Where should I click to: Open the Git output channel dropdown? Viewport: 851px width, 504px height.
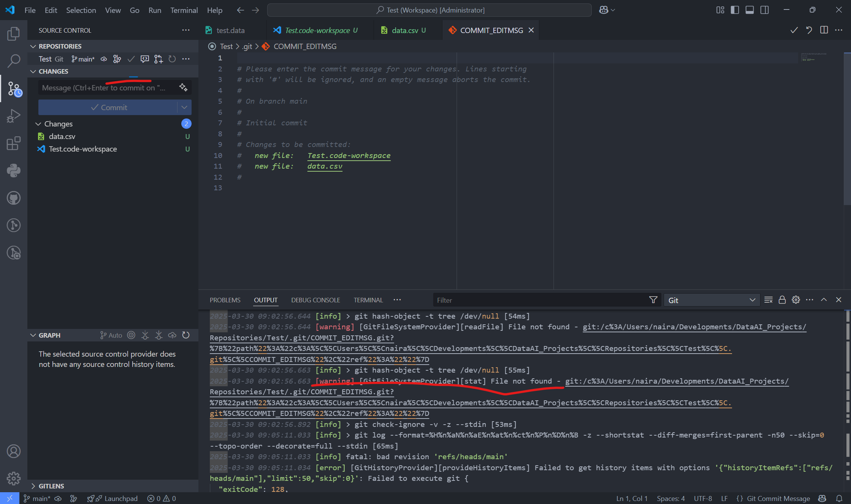pyautogui.click(x=712, y=300)
